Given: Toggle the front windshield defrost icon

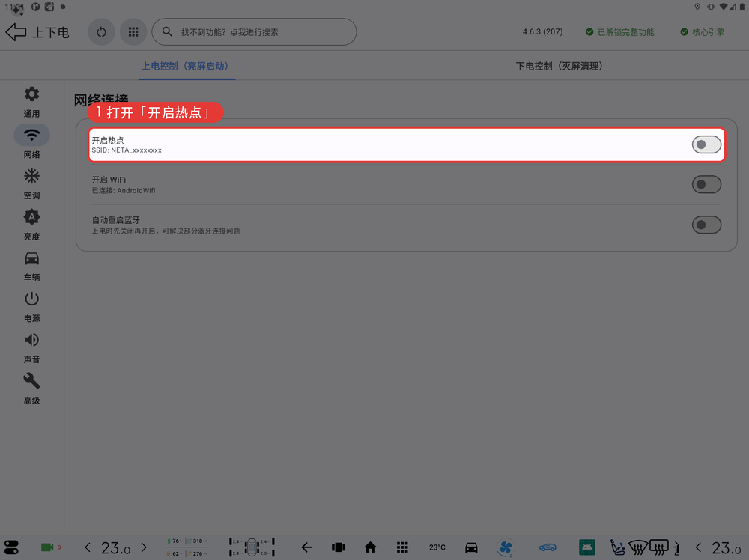Looking at the screenshot, I should coord(638,547).
